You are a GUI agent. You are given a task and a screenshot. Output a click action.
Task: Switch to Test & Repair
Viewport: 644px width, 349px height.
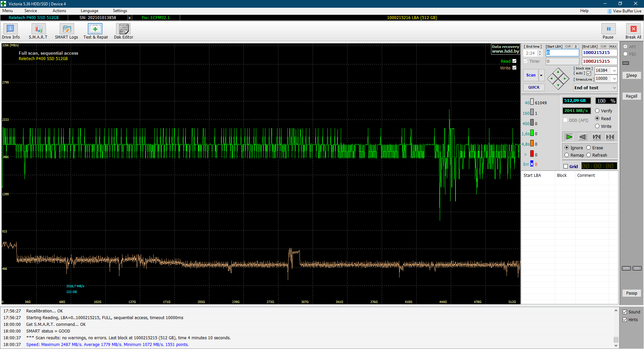pyautogui.click(x=96, y=31)
